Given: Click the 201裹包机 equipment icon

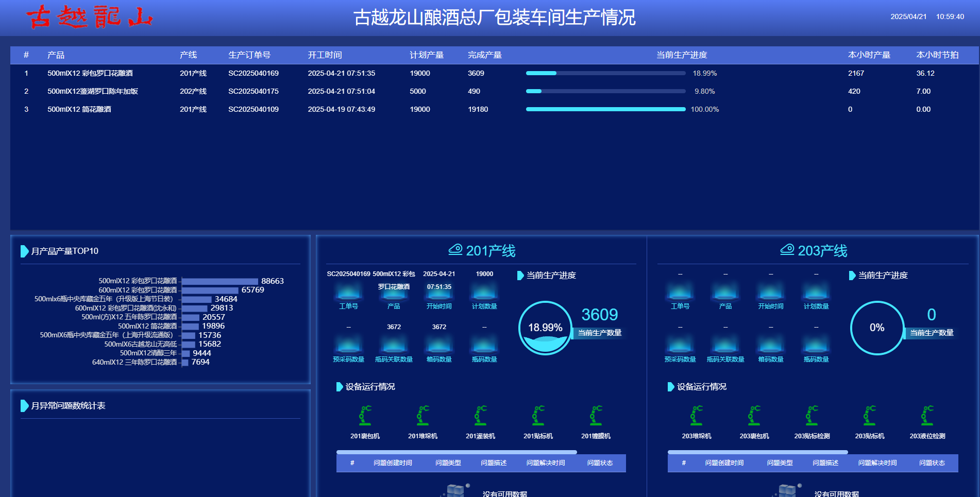Looking at the screenshot, I should [x=365, y=416].
